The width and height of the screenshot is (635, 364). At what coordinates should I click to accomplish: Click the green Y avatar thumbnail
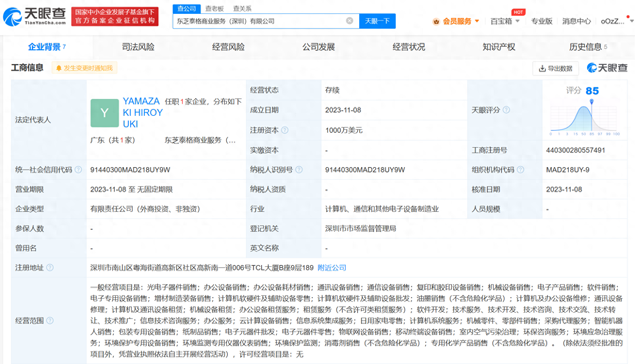105,113
